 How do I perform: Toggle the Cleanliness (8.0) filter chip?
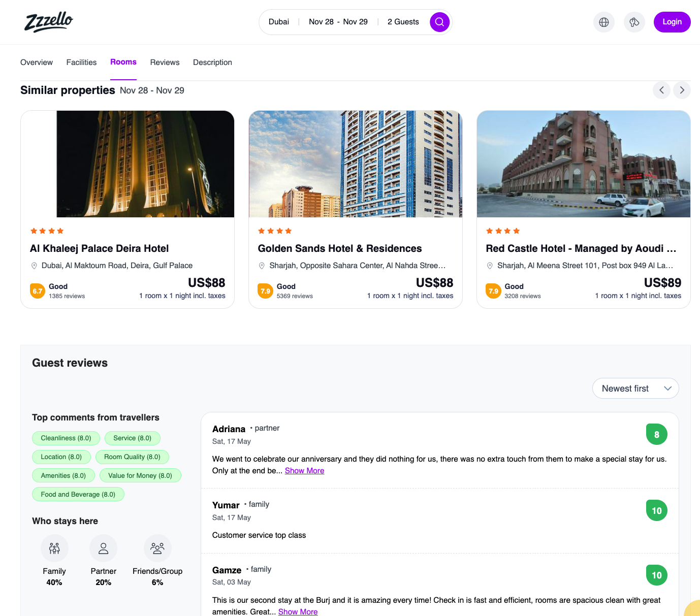[66, 438]
